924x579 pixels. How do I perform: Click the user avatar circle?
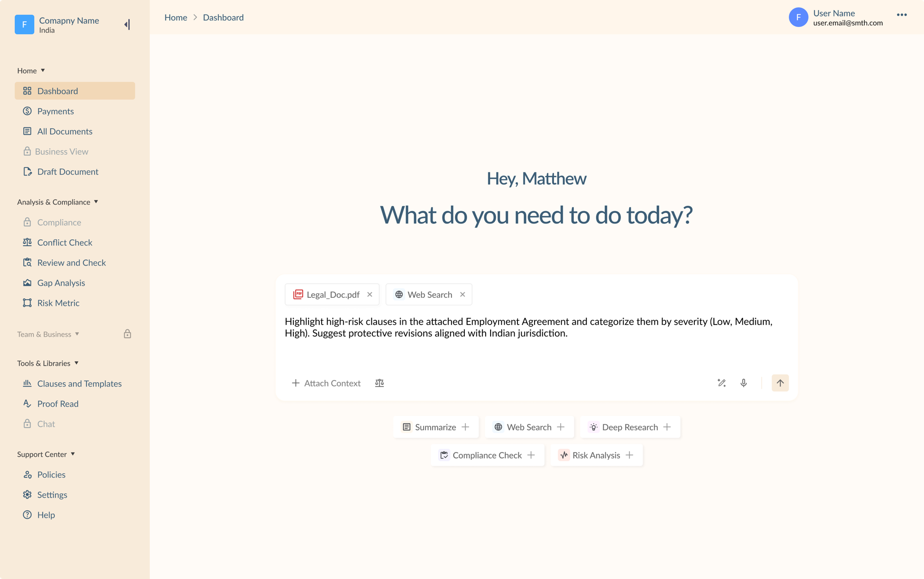pos(798,17)
